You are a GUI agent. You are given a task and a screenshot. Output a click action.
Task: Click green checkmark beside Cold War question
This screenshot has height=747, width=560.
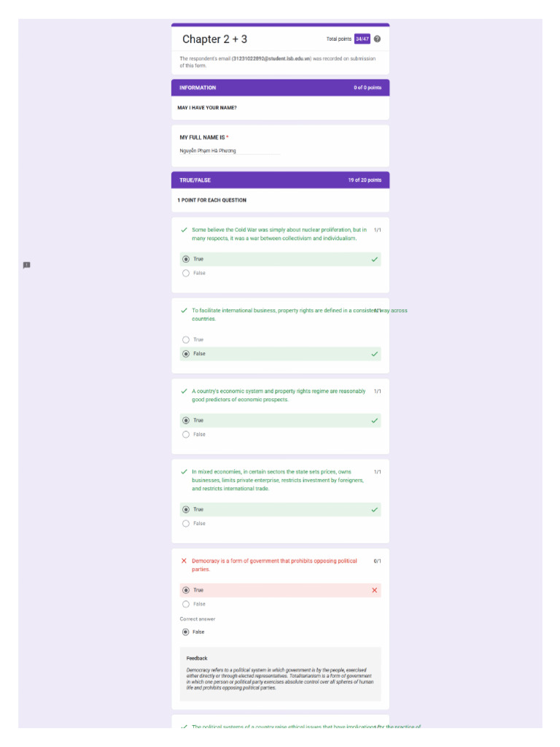184,230
